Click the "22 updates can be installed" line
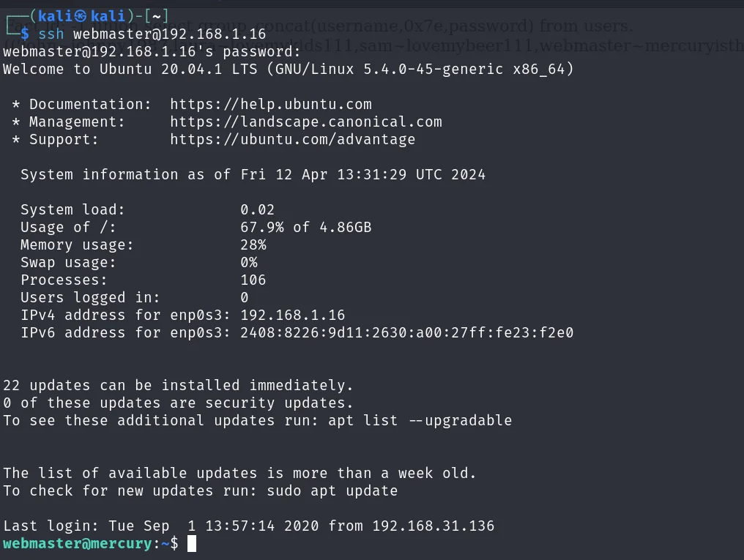The width and height of the screenshot is (744, 560). pyautogui.click(x=178, y=385)
